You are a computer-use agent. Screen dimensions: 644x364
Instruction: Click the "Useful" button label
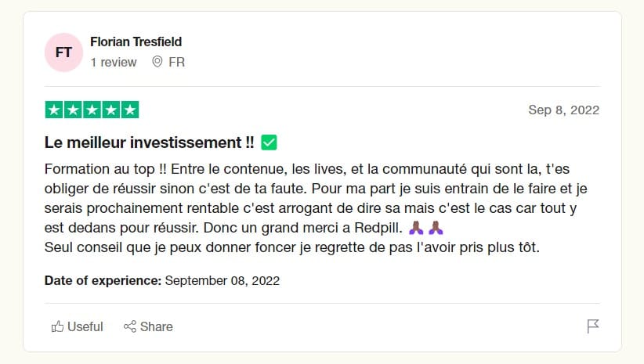click(x=85, y=326)
